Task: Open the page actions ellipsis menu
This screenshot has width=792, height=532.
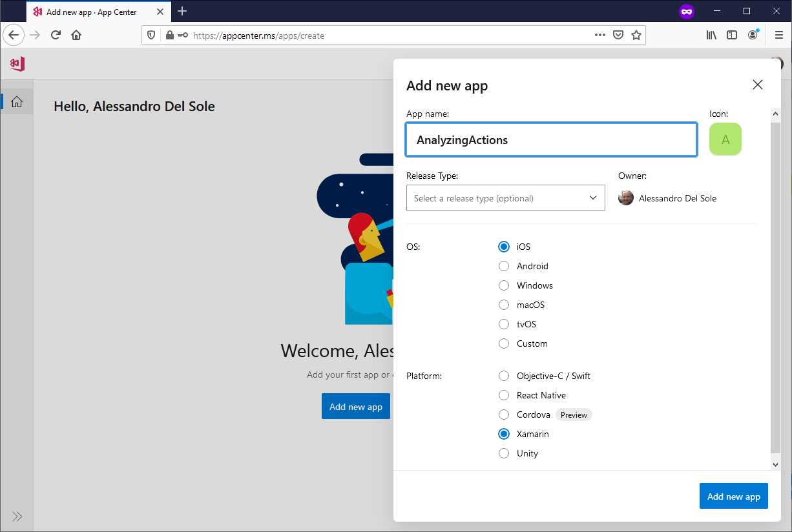Action: point(599,36)
